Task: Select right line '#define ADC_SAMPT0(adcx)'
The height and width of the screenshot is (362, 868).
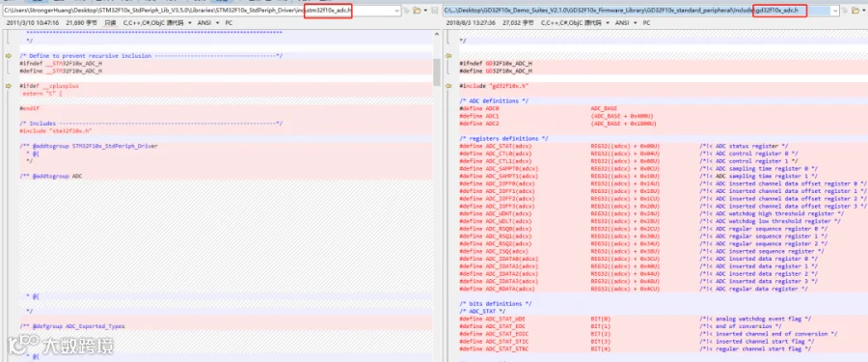Action: pos(500,169)
